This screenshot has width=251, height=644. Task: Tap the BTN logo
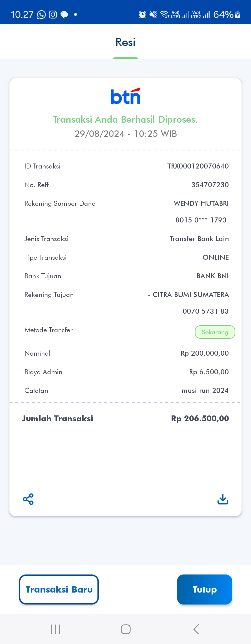click(125, 96)
